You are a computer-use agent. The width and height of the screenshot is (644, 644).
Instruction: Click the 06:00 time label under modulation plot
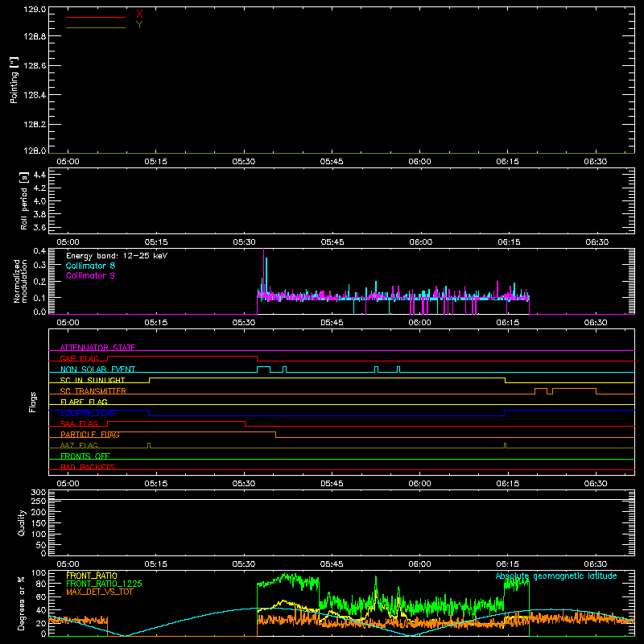(419, 323)
